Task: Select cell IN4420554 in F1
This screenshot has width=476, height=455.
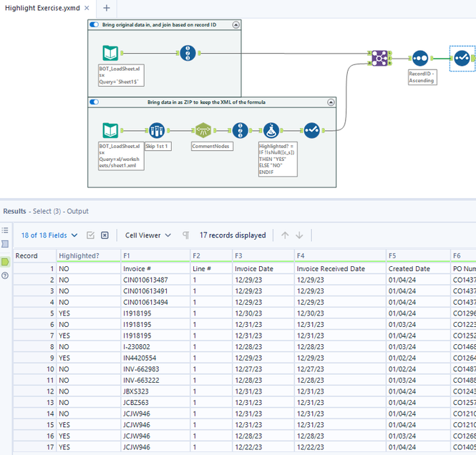Action: pos(155,358)
